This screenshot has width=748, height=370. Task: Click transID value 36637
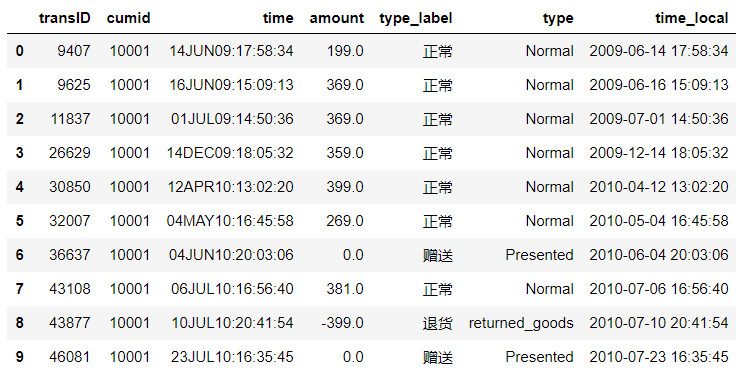coord(69,255)
